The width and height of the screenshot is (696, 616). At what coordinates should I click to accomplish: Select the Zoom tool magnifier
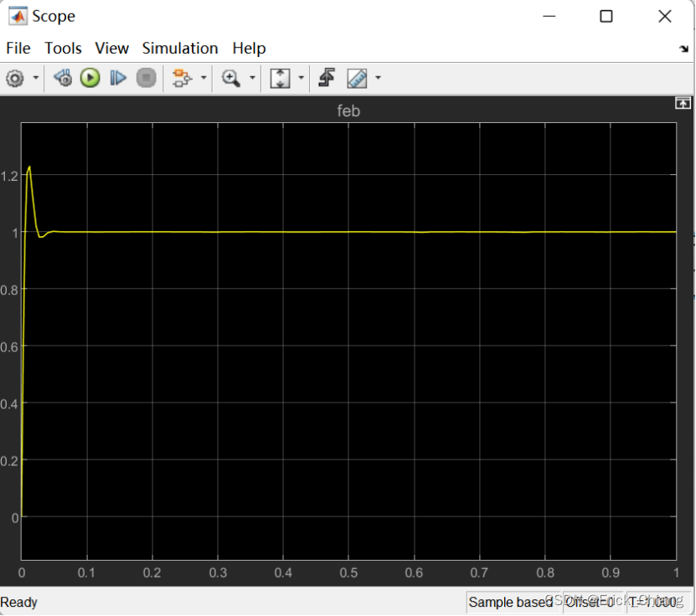[231, 79]
